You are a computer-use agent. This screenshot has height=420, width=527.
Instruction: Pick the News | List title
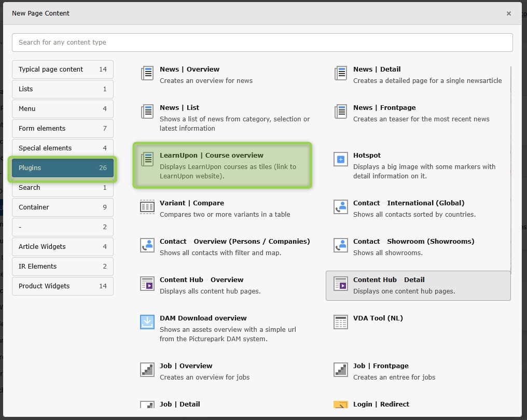pyautogui.click(x=179, y=107)
